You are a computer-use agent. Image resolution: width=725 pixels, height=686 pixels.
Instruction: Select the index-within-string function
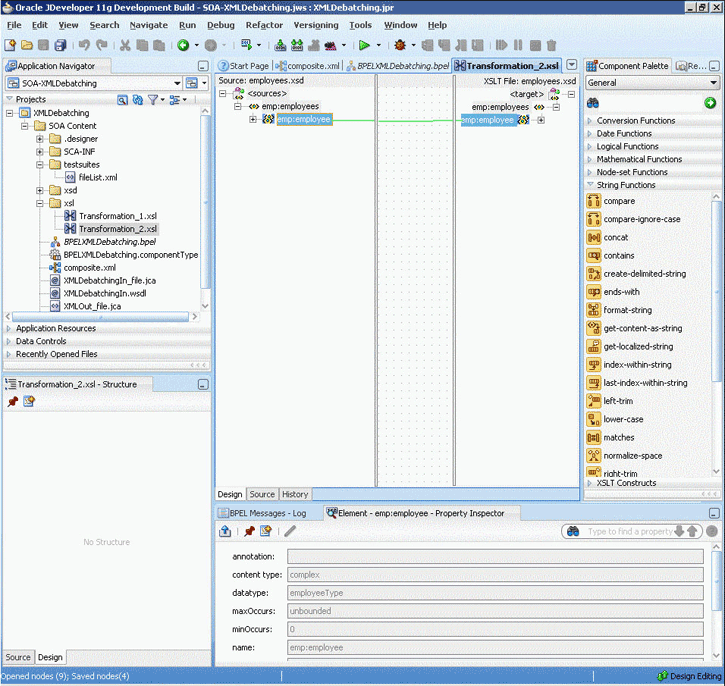[637, 365]
